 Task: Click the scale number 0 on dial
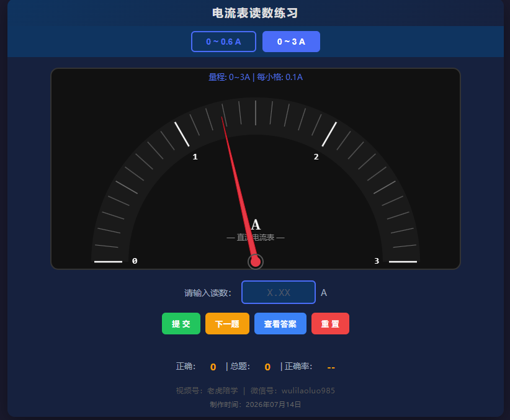135,261
